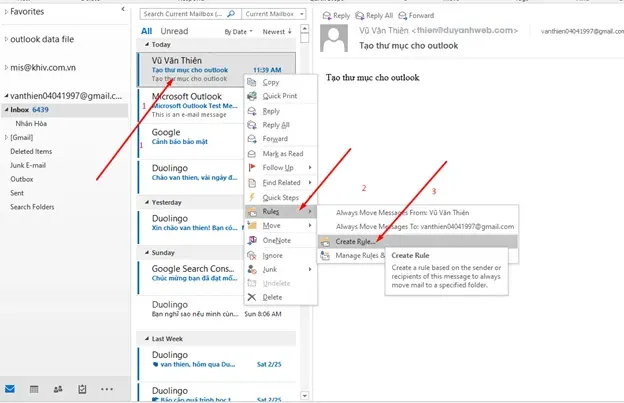
Task: Open the Junk submenu
Action: 281,269
